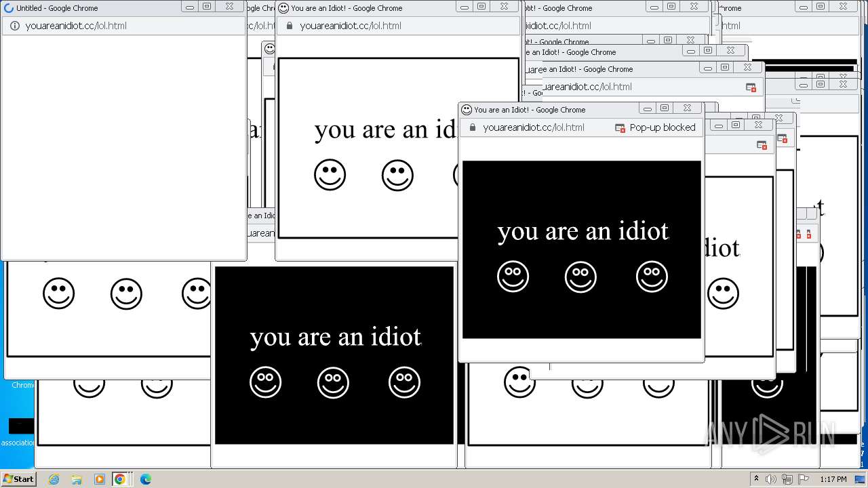Viewport: 868px width, 488px height.
Task: Click the 'Pop-up blocked' label in the front window
Action: (663, 127)
